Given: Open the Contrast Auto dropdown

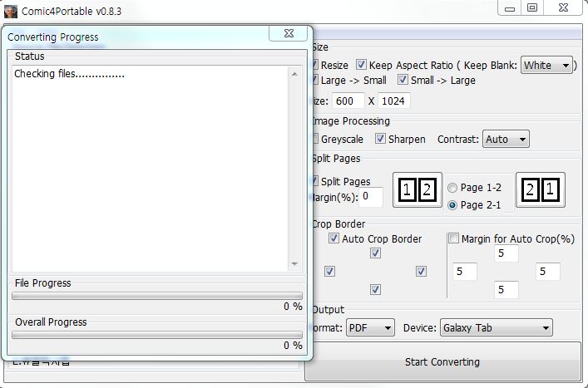Looking at the screenshot, I should 506,140.
